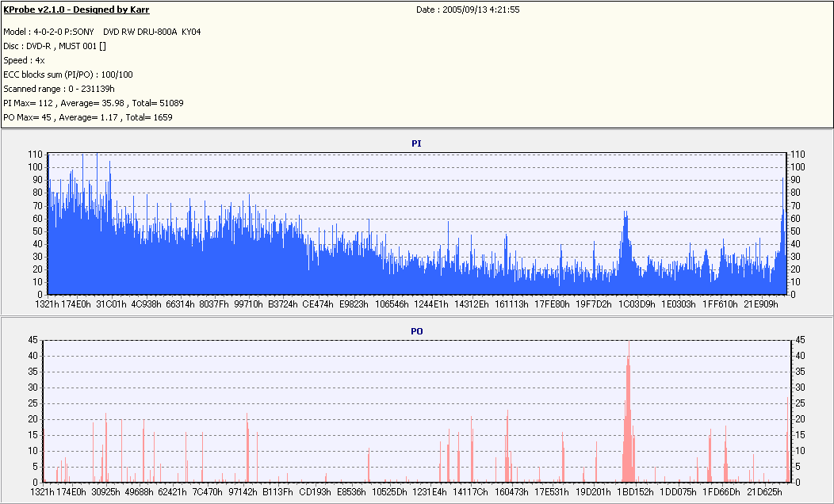This screenshot has height=504, width=834.
Task: Click the 'Scanned range : 0 - 231139h' line
Action: coord(59,89)
